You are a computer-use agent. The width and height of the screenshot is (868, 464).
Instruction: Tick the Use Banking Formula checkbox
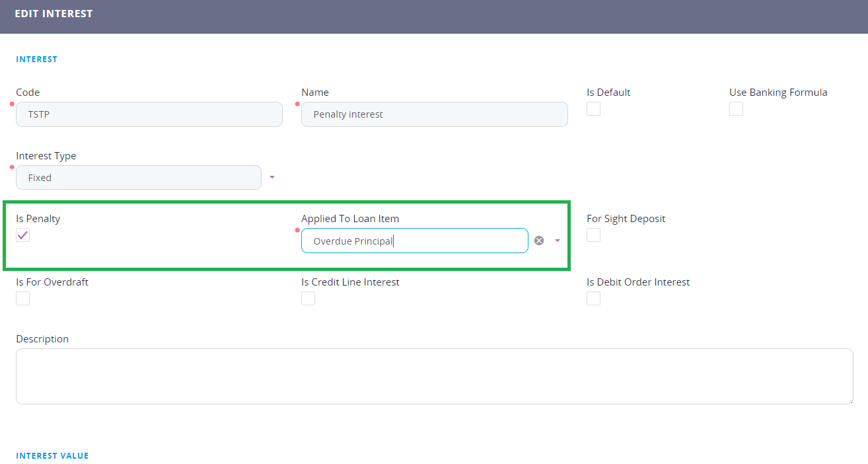click(736, 109)
